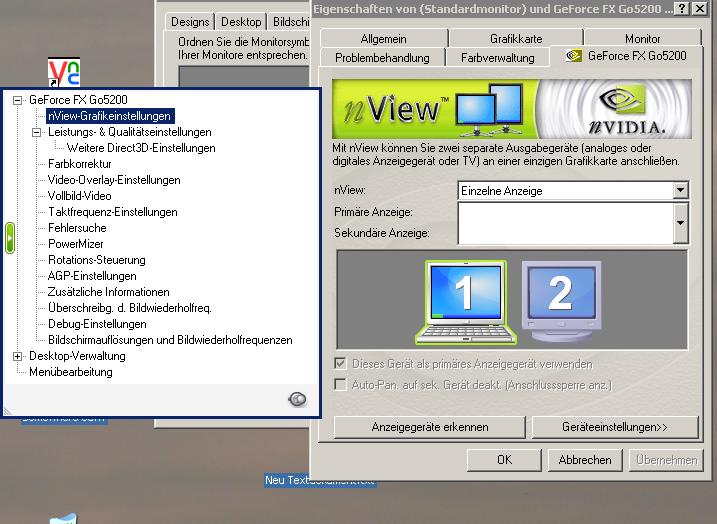Click the laptop display 1 icon
This screenshot has width=717, height=524.
[x=464, y=298]
